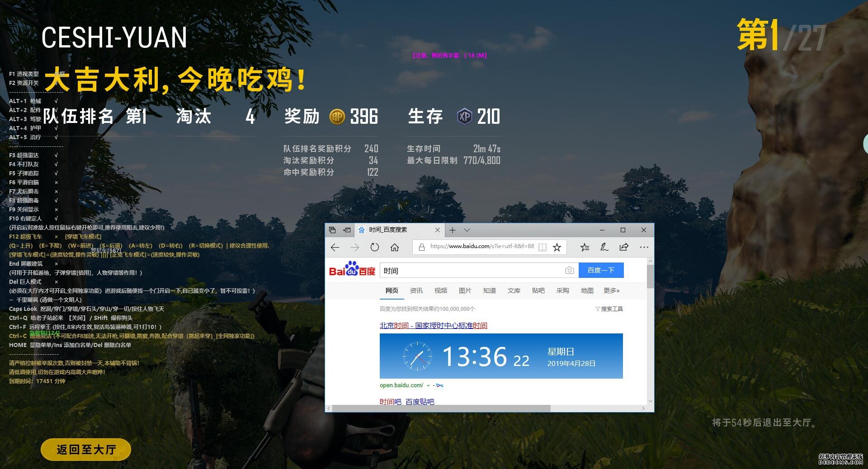Viewport: 868px width, 469px height.
Task: Refresh the Baidu page
Action: (x=375, y=247)
